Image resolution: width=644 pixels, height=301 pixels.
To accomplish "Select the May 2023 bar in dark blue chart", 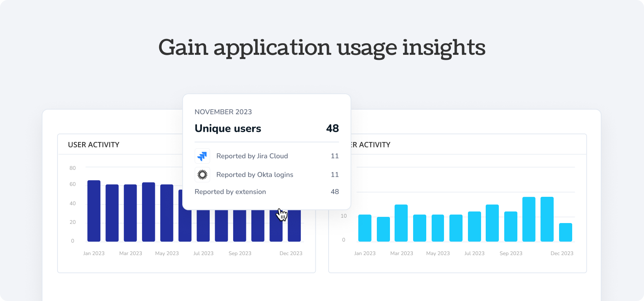I will coord(167,213).
